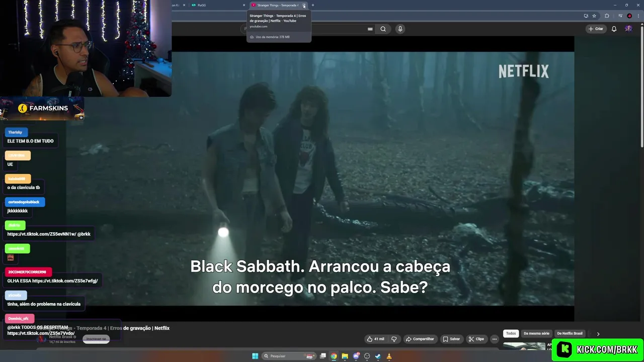The image size is (644, 362).
Task: Click the Netflix Brasil channel name
Action: click(62, 336)
